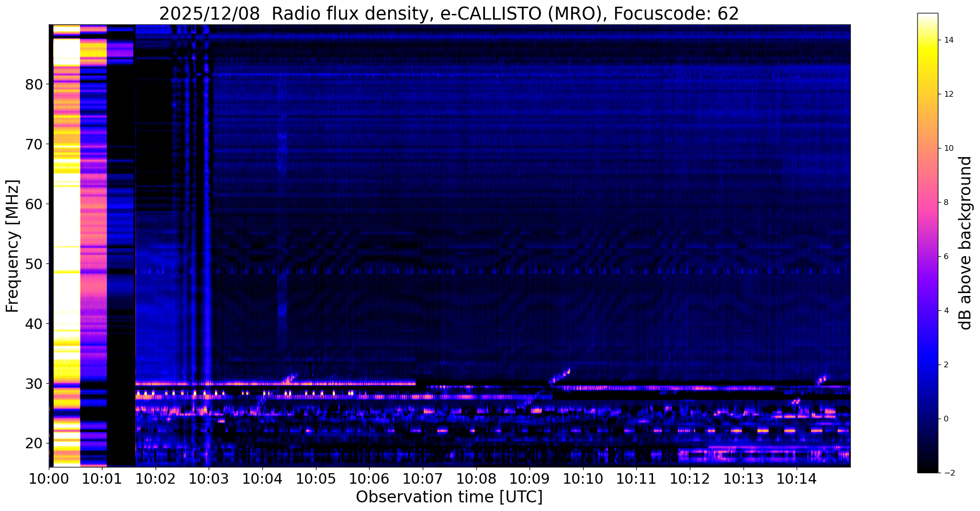Click the colorbar tick label 12
980x511 pixels.
(948, 94)
